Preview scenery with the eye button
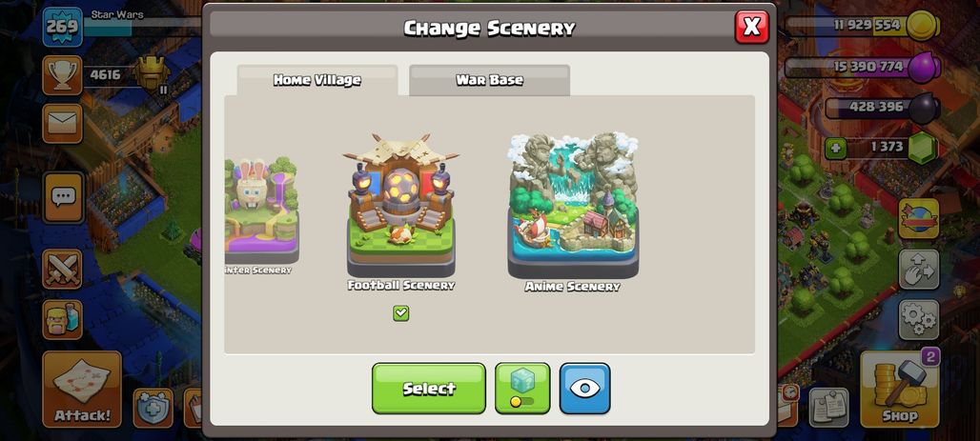Screen dimensions: 980x441 point(584,389)
